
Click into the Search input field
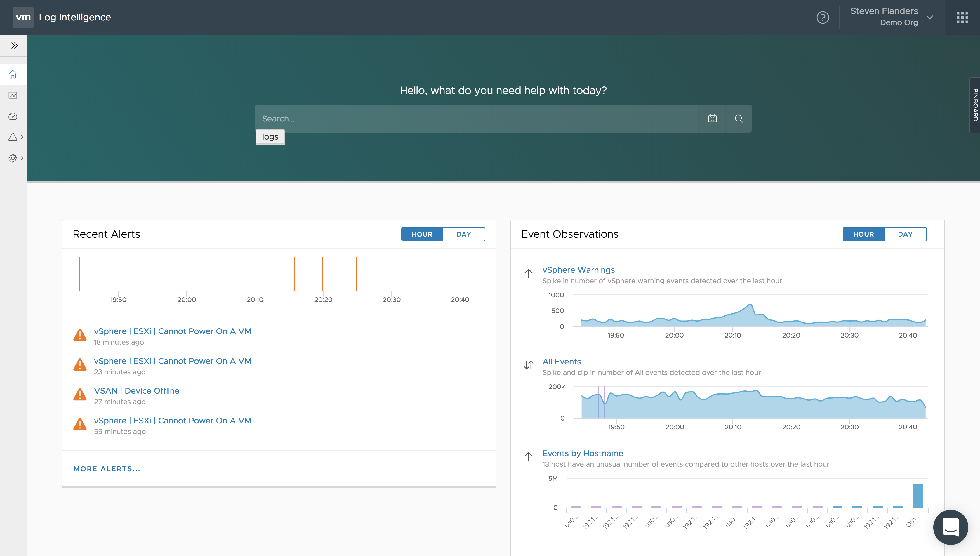[x=477, y=118]
